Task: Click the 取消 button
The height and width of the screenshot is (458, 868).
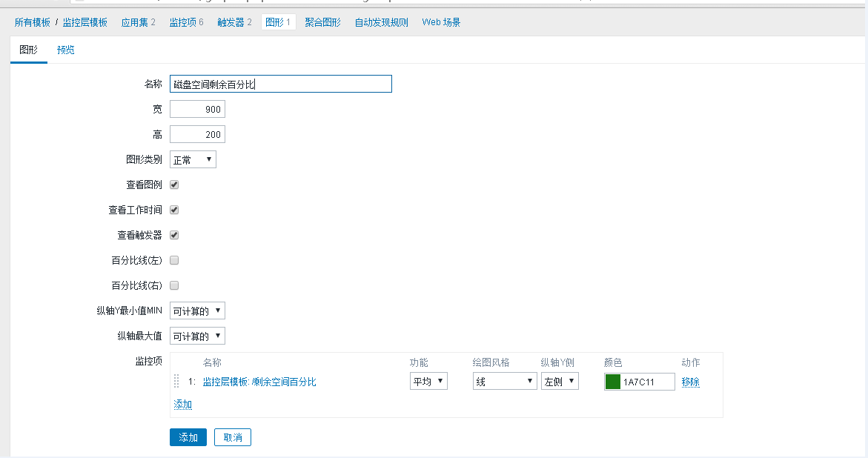Action: pos(233,437)
